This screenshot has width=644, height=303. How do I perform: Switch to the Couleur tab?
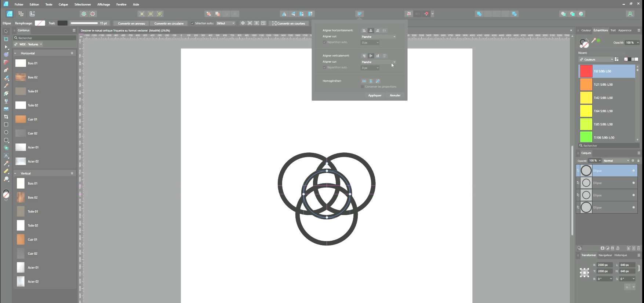coord(586,30)
